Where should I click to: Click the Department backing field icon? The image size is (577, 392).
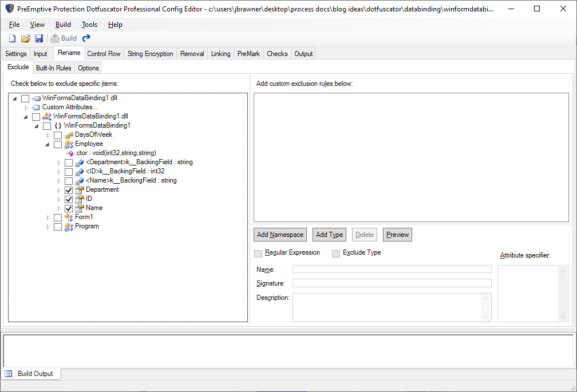(x=80, y=162)
